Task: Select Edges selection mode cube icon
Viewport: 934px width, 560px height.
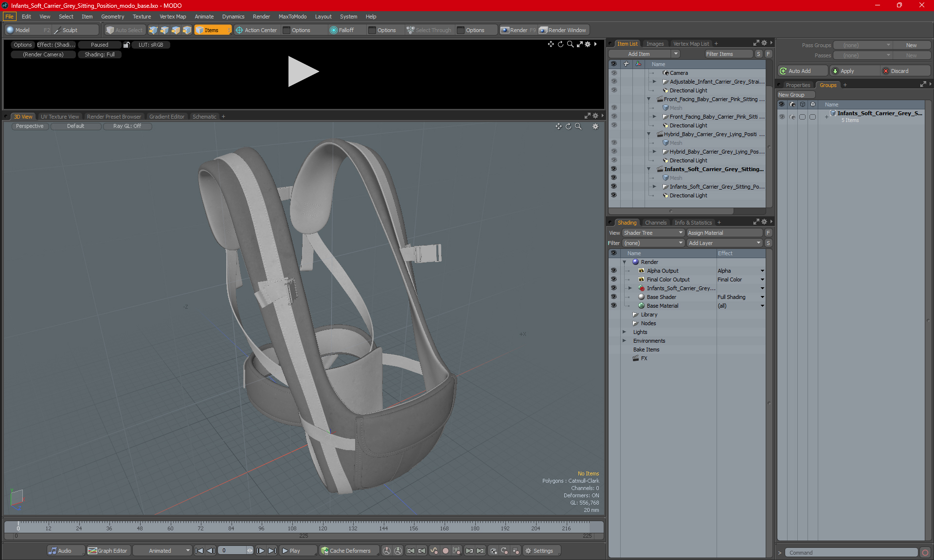Action: [x=164, y=30]
